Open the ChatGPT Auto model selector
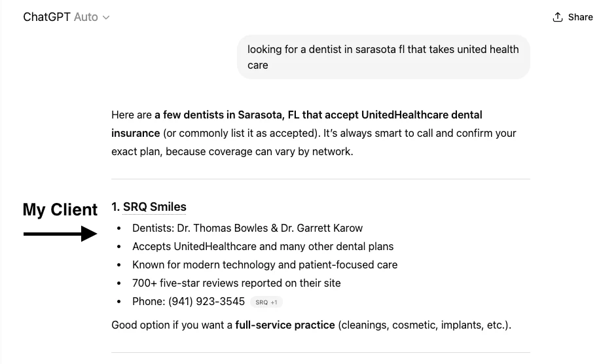The height and width of the screenshot is (364, 601). [65, 17]
